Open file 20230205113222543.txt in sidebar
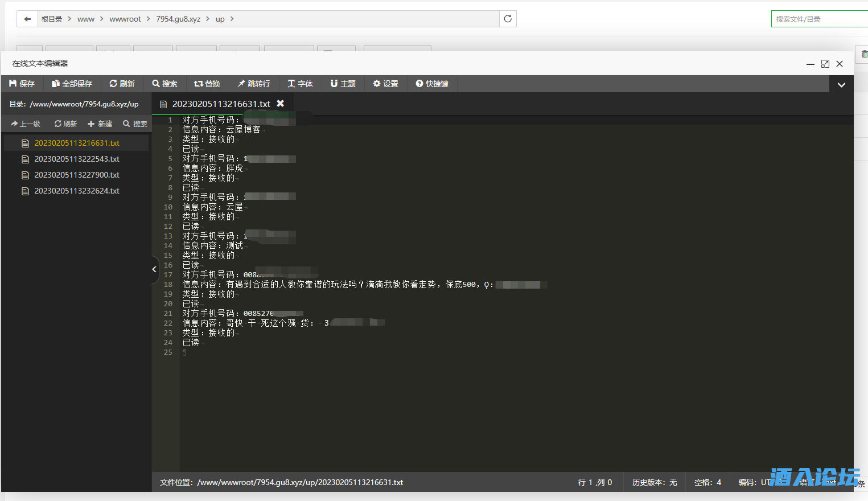The image size is (868, 501). tap(76, 159)
